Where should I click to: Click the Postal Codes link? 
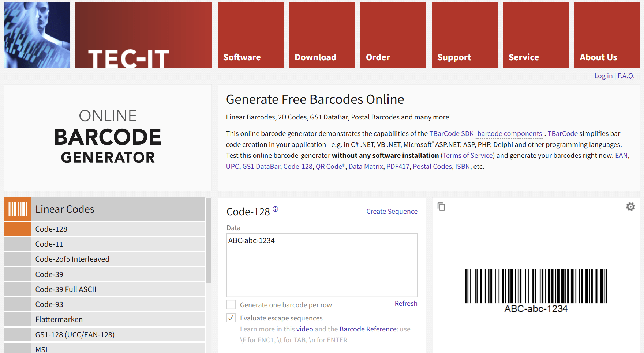click(432, 166)
